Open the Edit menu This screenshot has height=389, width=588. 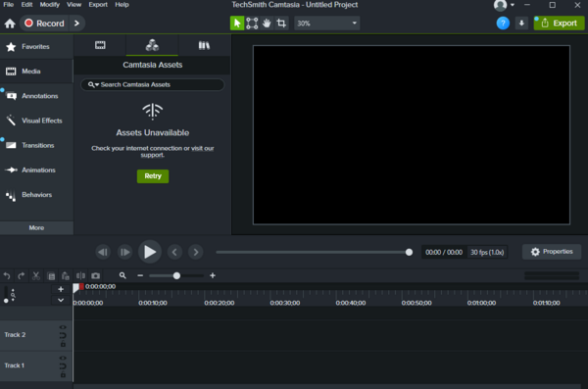26,5
